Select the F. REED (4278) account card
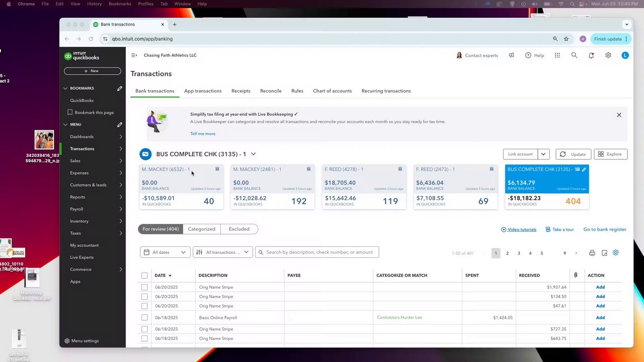The width and height of the screenshot is (644, 362). (364, 187)
